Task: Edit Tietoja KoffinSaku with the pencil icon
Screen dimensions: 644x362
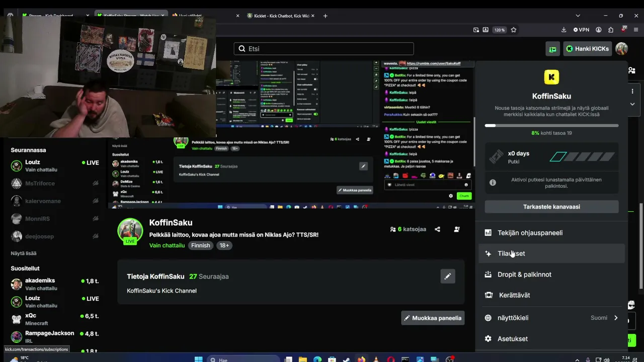Action: coord(447,276)
